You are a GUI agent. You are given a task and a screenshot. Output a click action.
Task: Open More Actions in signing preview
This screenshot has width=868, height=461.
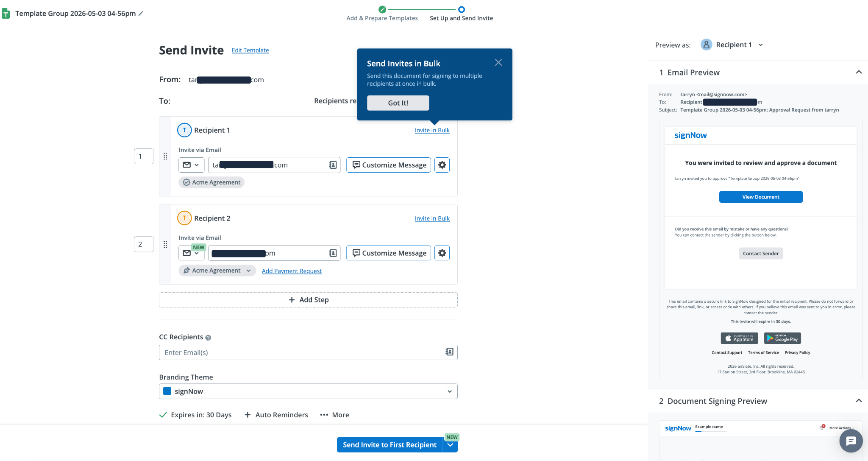click(x=842, y=428)
